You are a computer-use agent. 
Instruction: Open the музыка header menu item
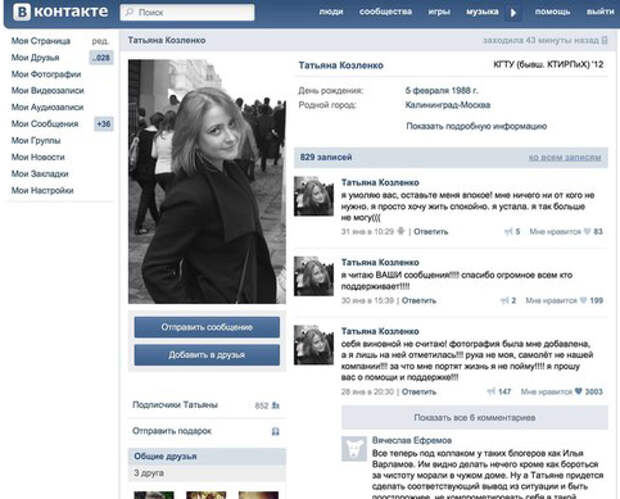click(x=482, y=12)
